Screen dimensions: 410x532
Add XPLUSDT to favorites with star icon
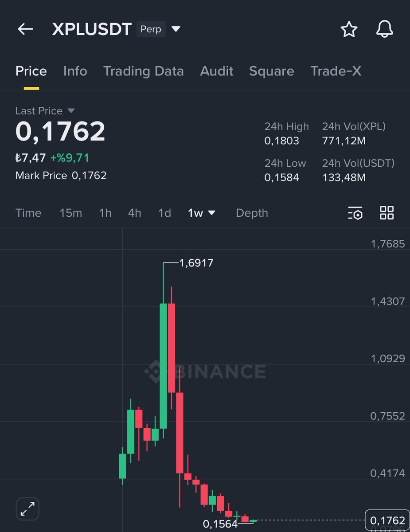pos(349,29)
